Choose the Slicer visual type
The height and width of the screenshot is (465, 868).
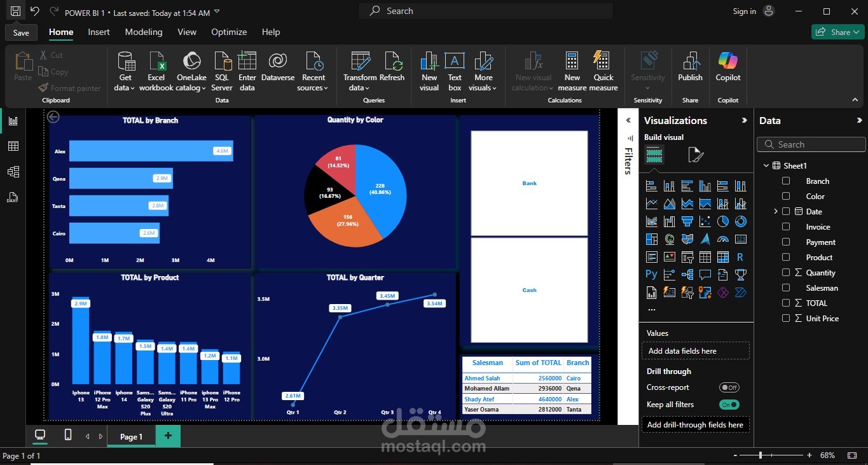pos(687,257)
